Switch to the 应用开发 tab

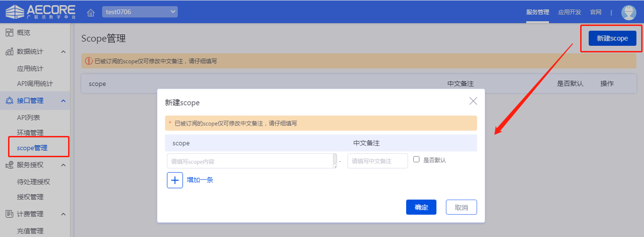569,12
